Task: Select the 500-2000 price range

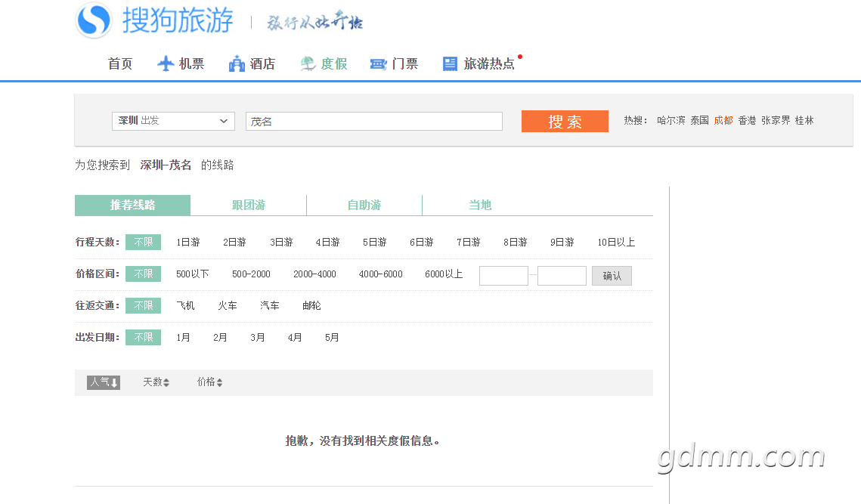Action: tap(251, 274)
